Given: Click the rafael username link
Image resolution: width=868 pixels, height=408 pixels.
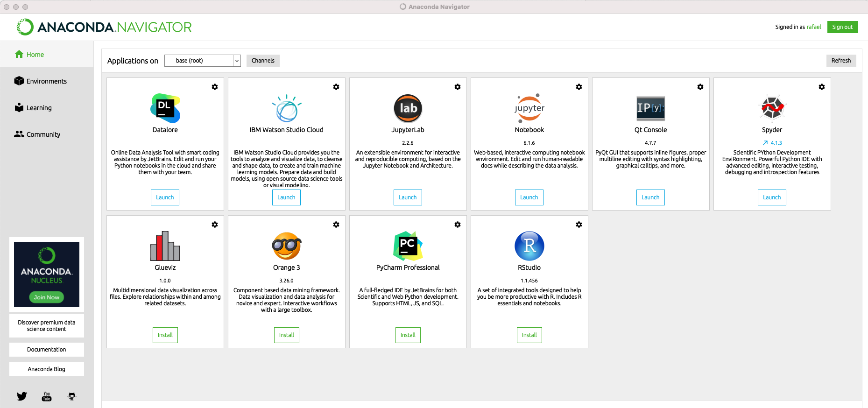Looking at the screenshot, I should point(814,27).
